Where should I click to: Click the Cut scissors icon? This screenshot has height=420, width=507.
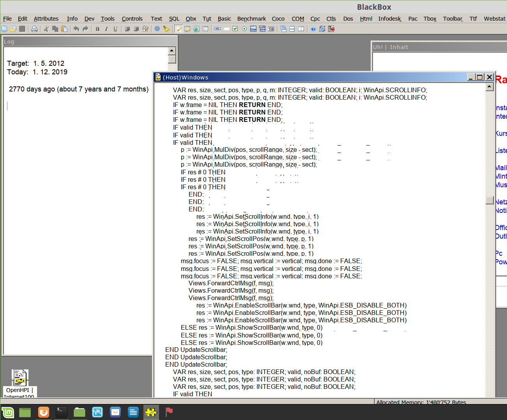[x=46, y=29]
